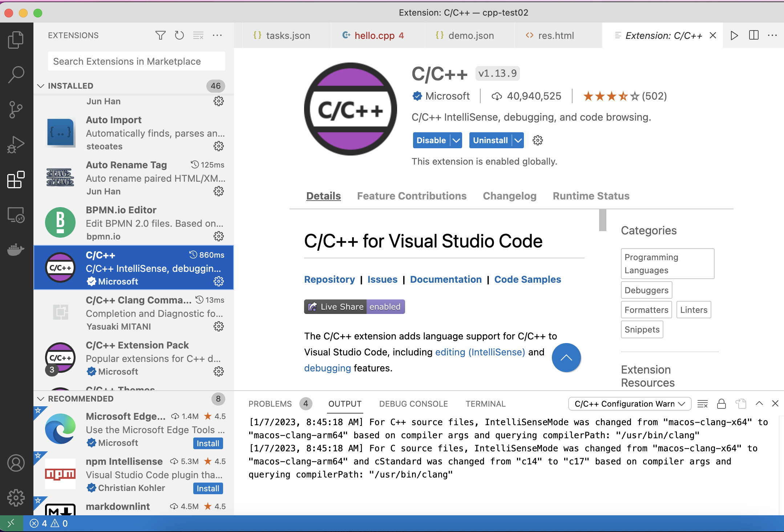Screen dimensions: 784x532
Task: Open the C/C++ extension Repository link
Action: point(329,279)
